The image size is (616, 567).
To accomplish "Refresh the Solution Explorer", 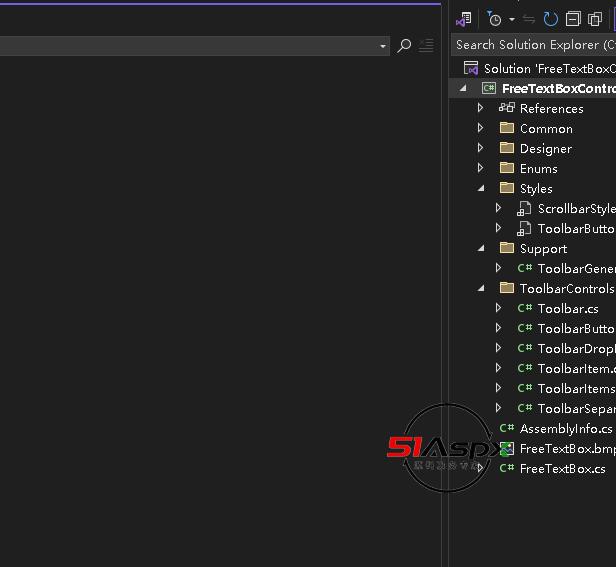I will click(x=551, y=19).
